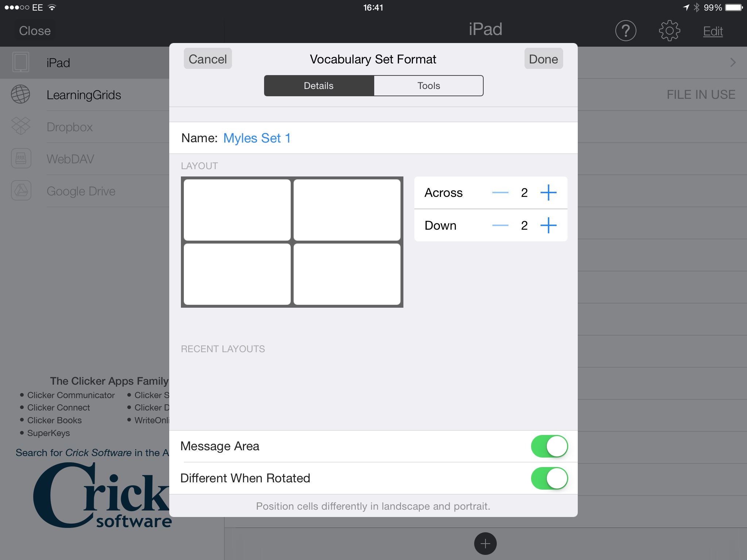Edit the Myles Set 1 name field

click(257, 138)
